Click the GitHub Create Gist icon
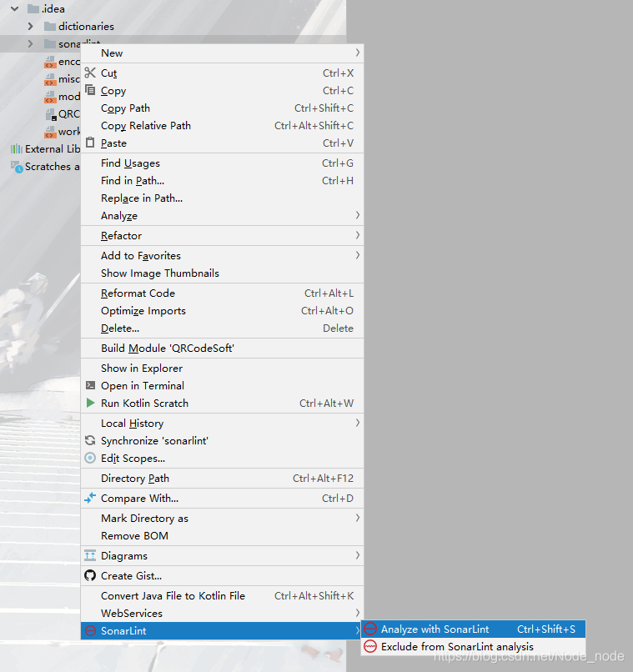The image size is (633, 672). (90, 575)
